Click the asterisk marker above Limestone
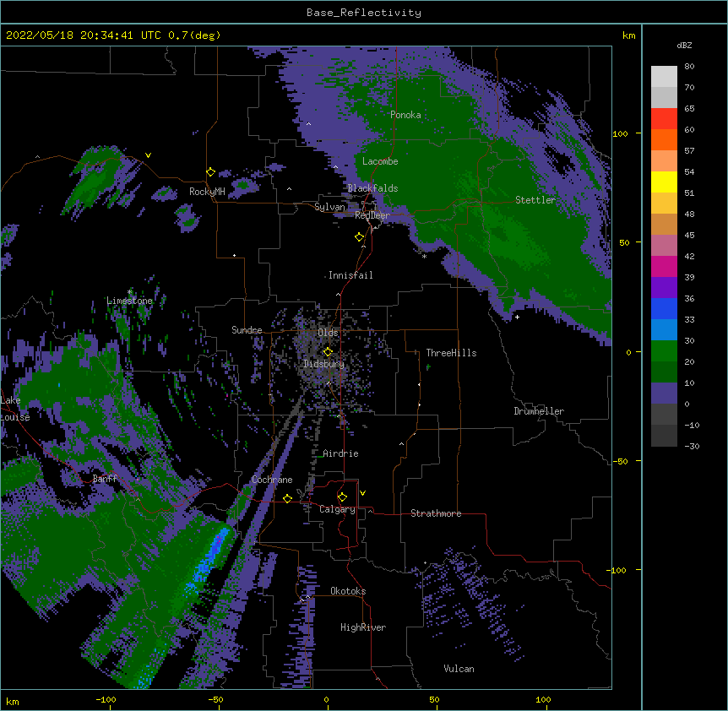The image size is (728, 711). click(129, 292)
